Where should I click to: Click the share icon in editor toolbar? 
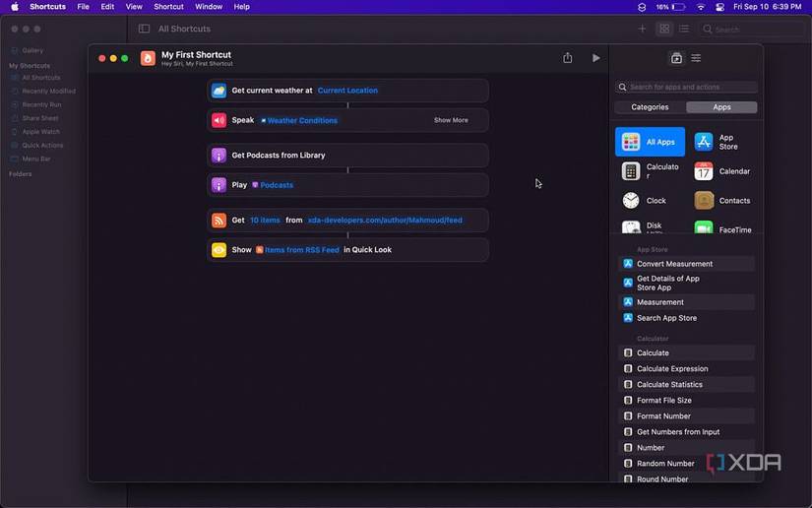(x=568, y=57)
